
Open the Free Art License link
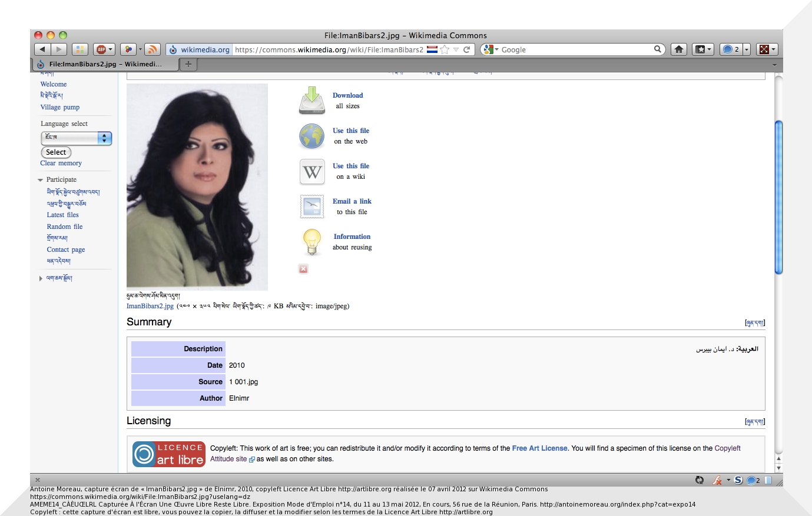coord(539,448)
